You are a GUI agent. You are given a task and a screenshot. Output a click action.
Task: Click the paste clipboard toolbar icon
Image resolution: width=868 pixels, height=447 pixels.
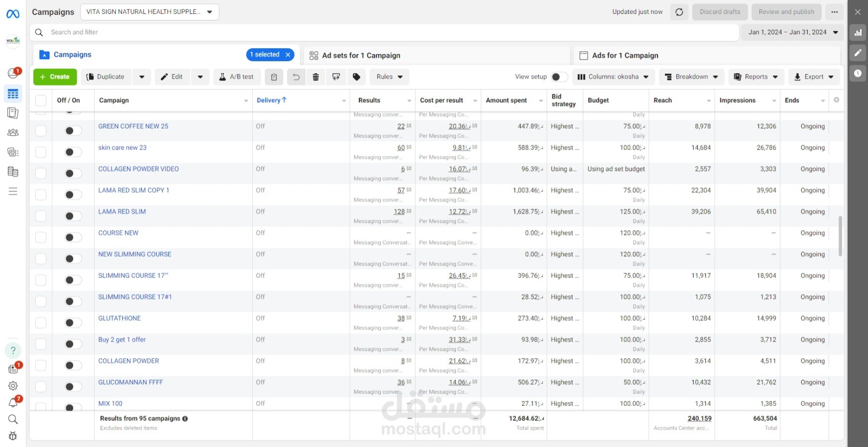[274, 77]
